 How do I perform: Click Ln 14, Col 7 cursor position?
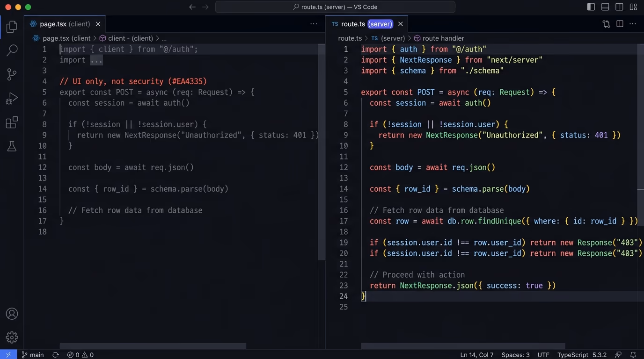click(477, 355)
